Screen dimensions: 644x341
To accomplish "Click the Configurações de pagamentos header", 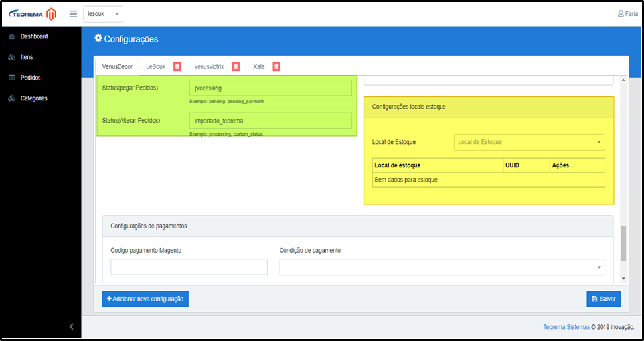I will coord(358,226).
